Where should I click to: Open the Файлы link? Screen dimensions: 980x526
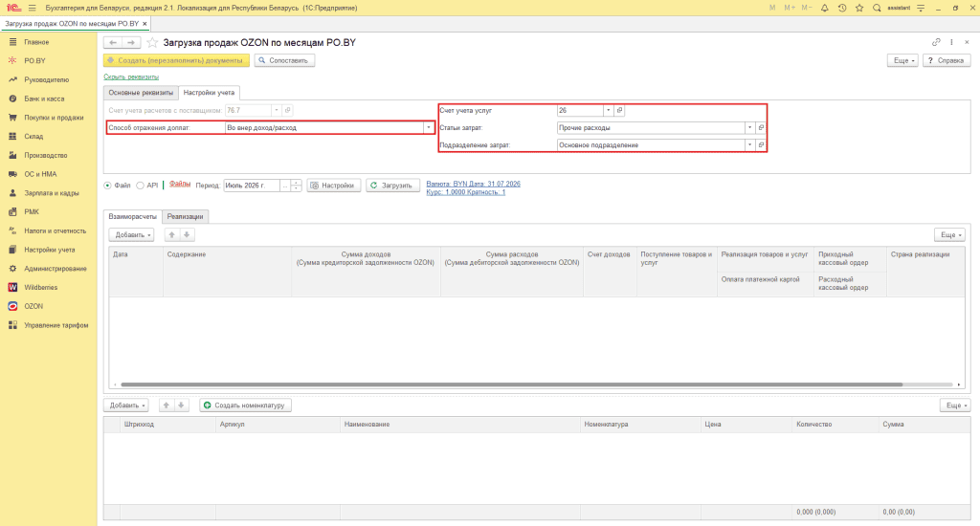click(179, 185)
